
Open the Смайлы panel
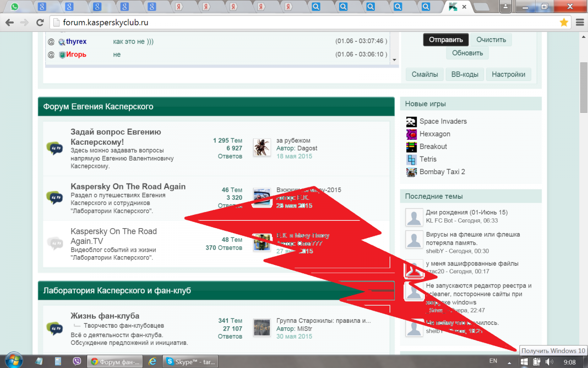(425, 75)
